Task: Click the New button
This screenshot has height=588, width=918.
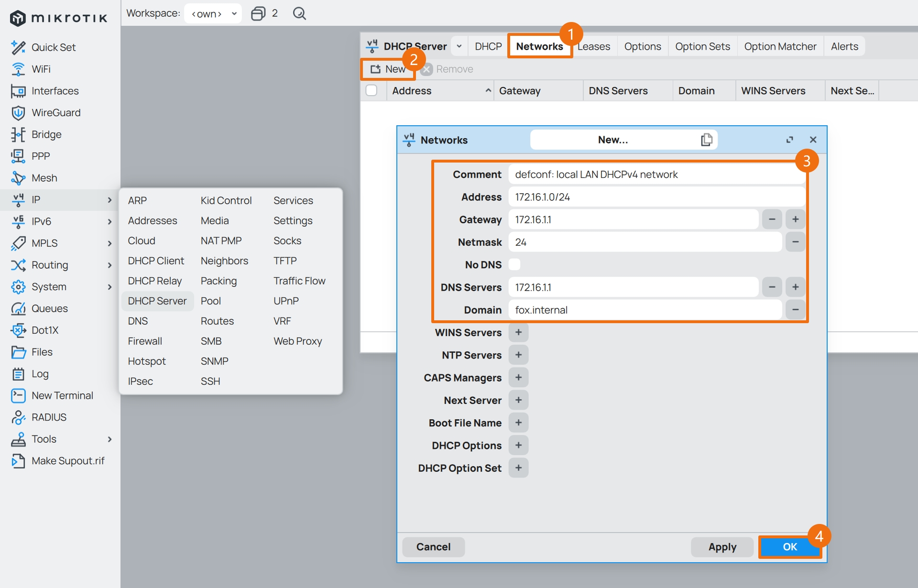Action: (x=388, y=69)
